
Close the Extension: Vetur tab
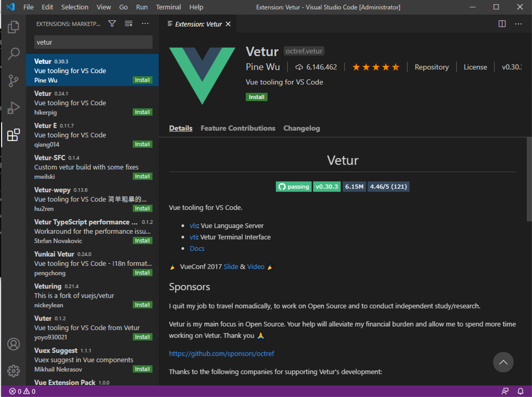click(228, 24)
